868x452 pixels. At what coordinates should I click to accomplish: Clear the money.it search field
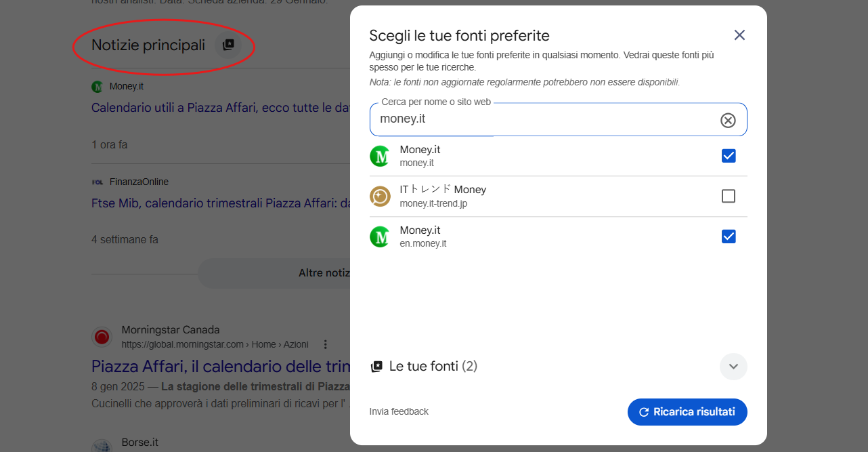point(728,120)
